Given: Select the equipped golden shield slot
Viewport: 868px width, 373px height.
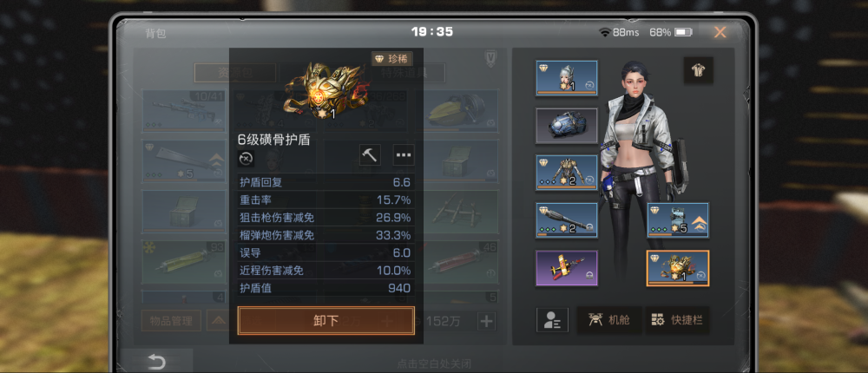Looking at the screenshot, I should pos(678,268).
